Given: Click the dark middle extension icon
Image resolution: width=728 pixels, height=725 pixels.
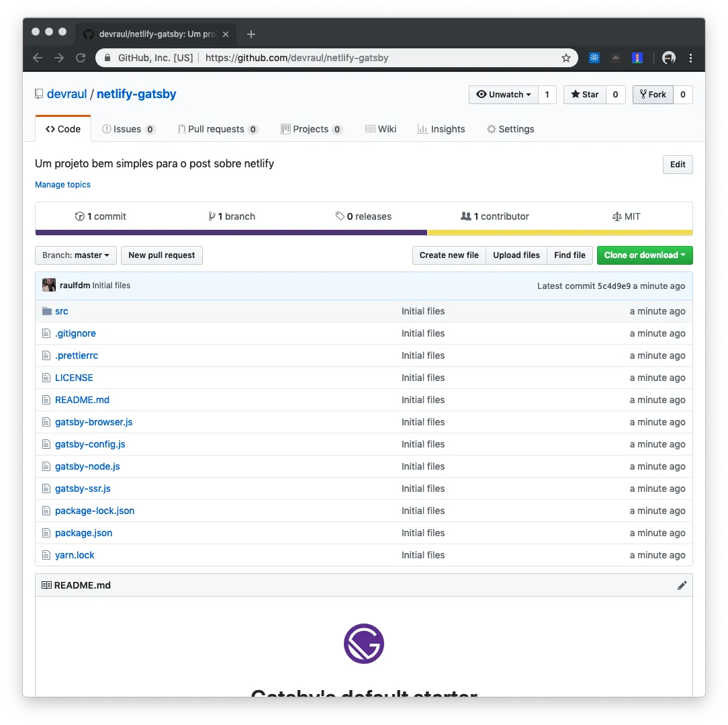Looking at the screenshot, I should (616, 58).
